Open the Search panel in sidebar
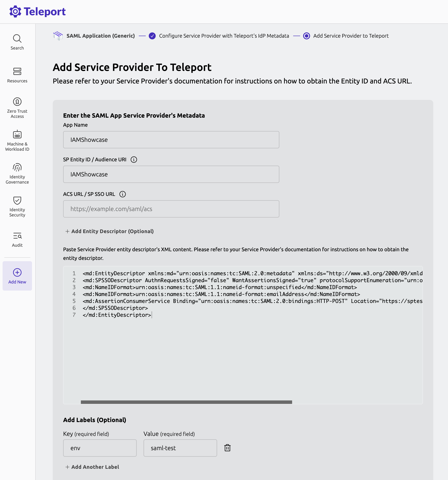Screen dimensions: 448x480 17,42
